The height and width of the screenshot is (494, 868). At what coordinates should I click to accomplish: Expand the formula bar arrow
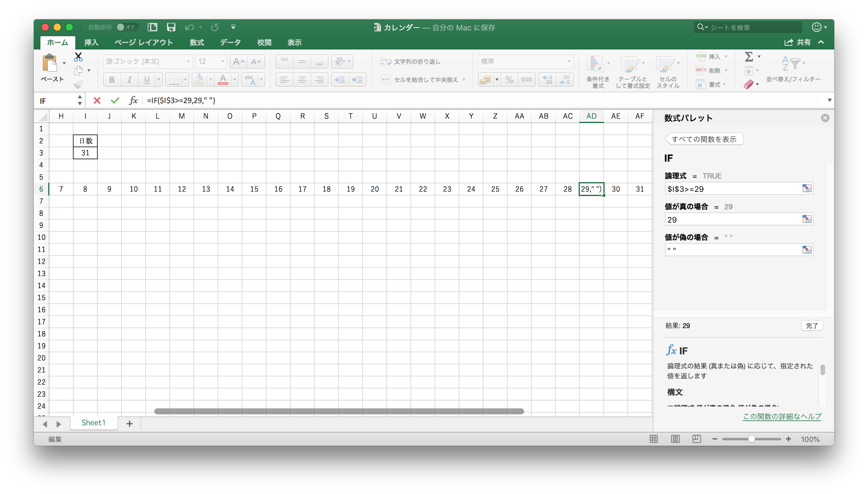829,100
